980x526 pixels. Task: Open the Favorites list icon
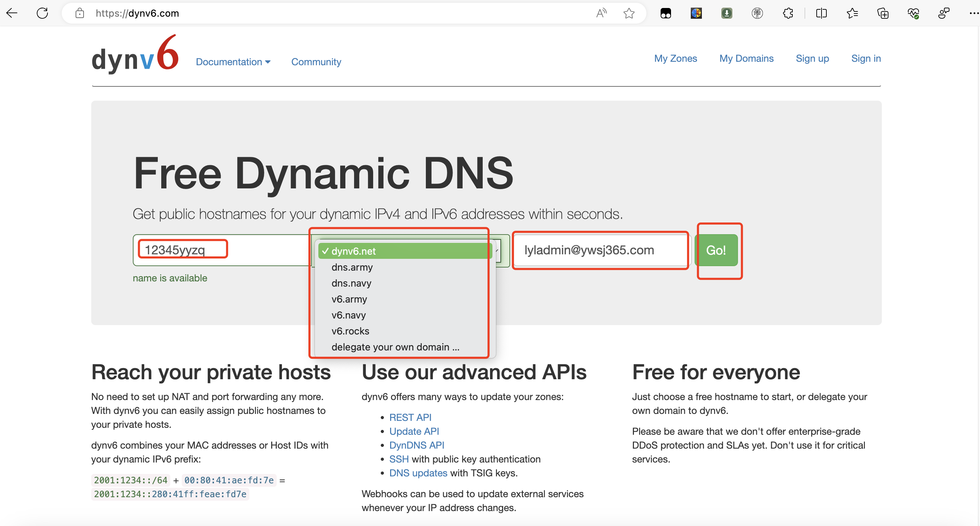(852, 13)
